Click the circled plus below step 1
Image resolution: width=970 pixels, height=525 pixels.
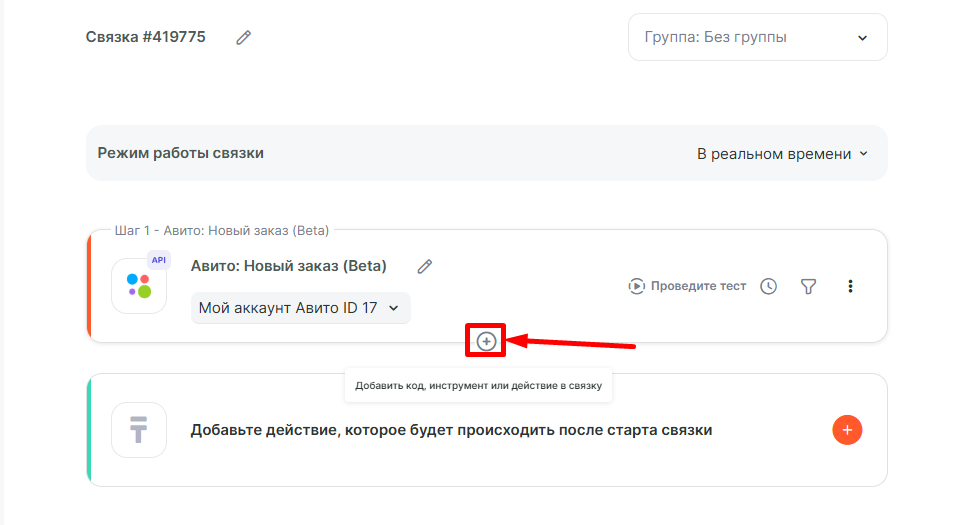[x=486, y=342]
